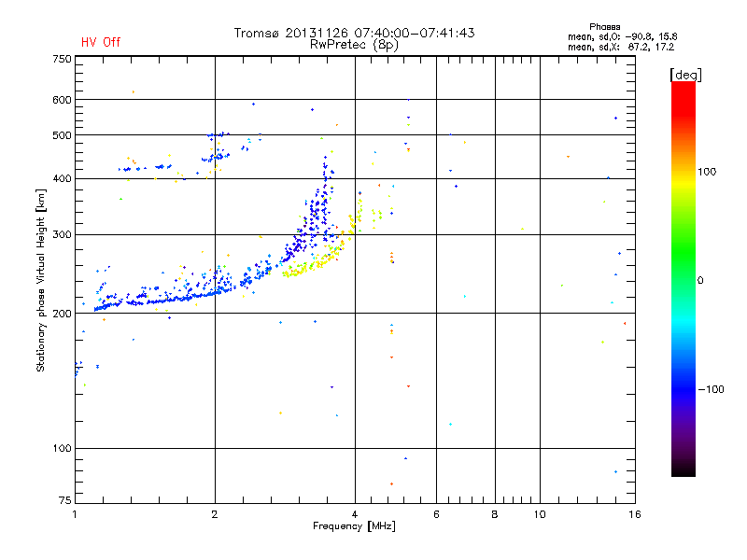Click the colorbar tick label '-100'
This screenshot has height=560, width=747.
712,389
